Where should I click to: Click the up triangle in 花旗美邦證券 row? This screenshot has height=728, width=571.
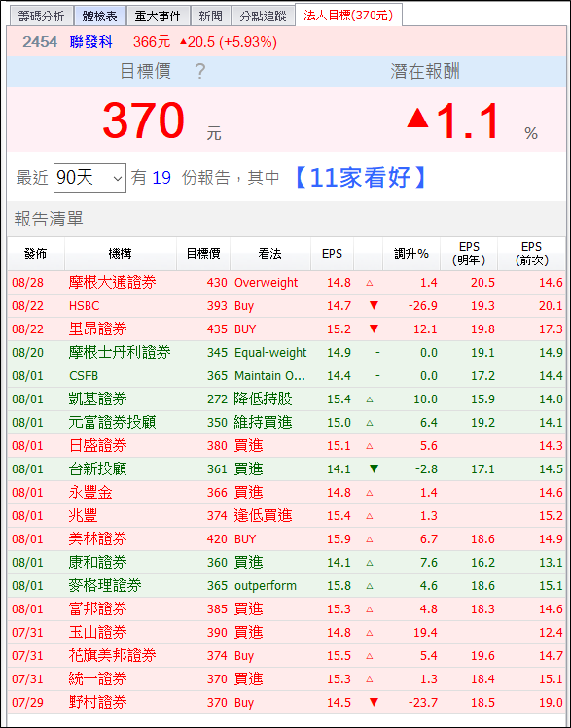[x=370, y=656]
